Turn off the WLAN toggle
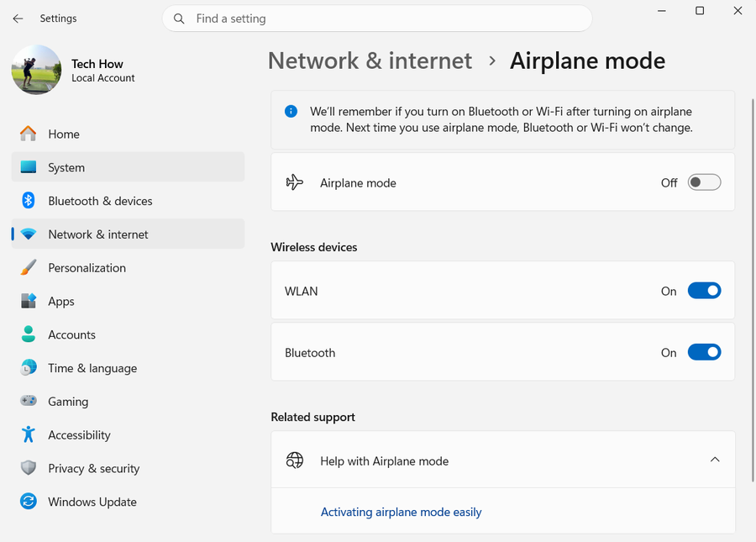This screenshot has width=756, height=542. 704,291
